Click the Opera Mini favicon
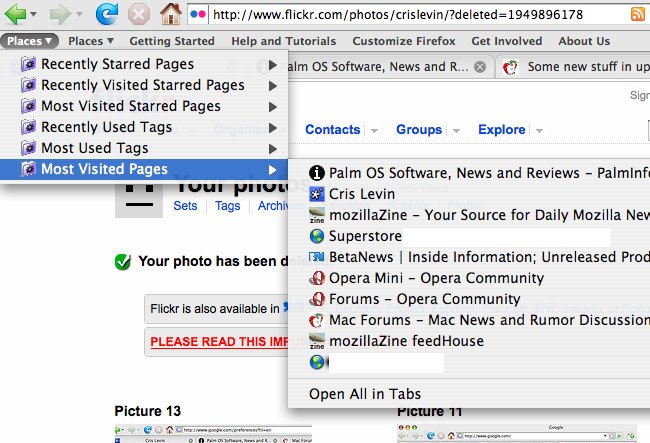This screenshot has width=650, height=443. 317,278
